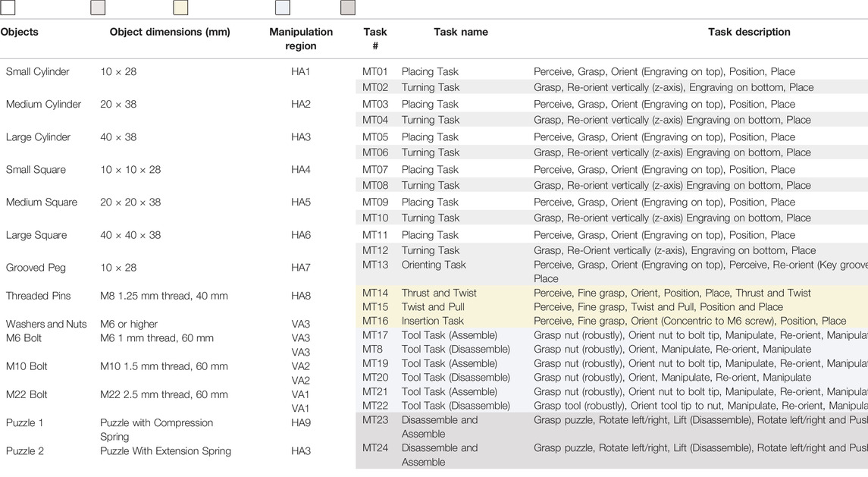Click manipulation region 'HA1'

coord(301,71)
